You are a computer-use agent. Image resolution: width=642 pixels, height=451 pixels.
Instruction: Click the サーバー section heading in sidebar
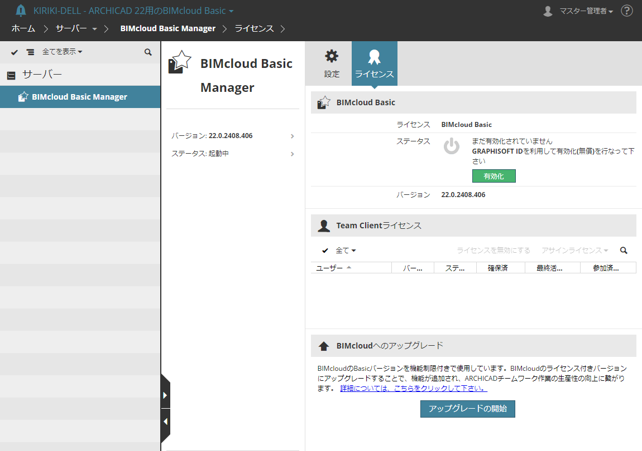click(x=42, y=74)
